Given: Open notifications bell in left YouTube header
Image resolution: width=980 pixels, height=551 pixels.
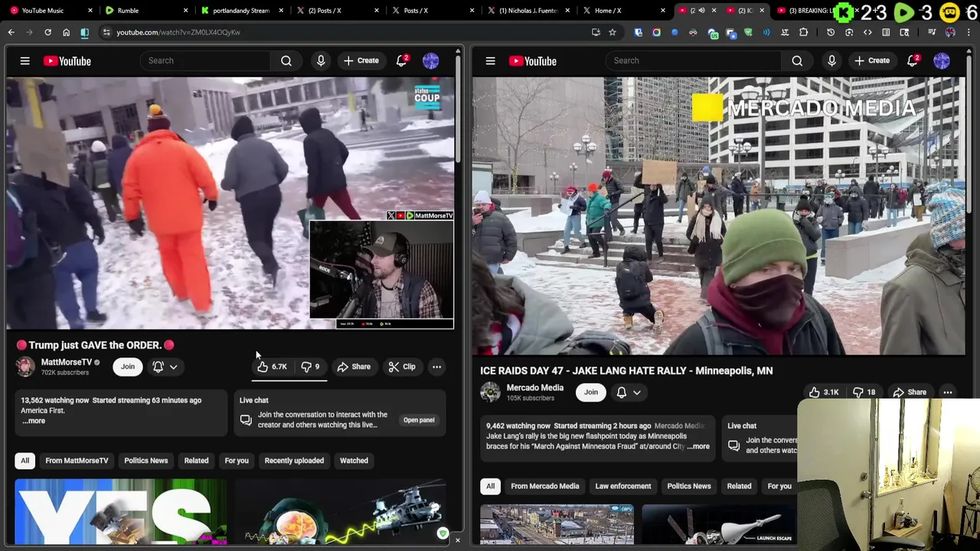Looking at the screenshot, I should tap(401, 60).
